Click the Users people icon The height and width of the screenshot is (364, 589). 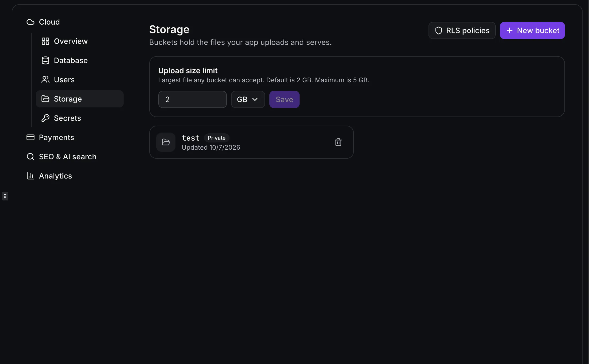pos(45,80)
